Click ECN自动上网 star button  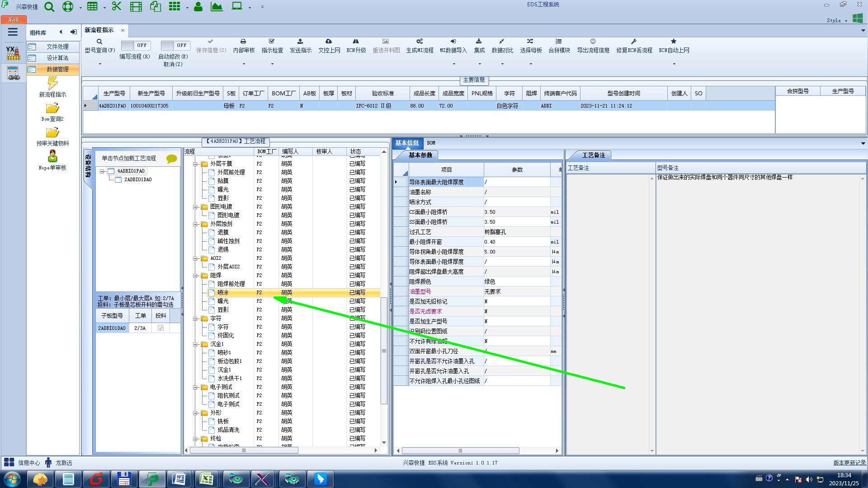pos(674,46)
